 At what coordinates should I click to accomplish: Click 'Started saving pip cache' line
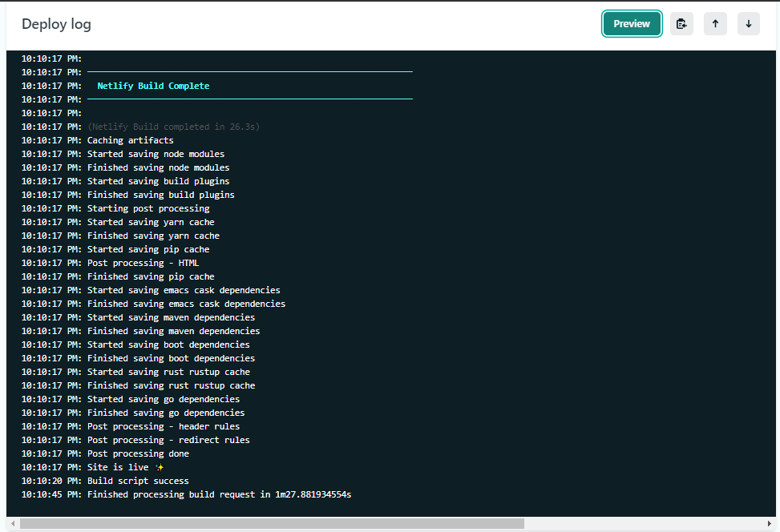click(148, 249)
